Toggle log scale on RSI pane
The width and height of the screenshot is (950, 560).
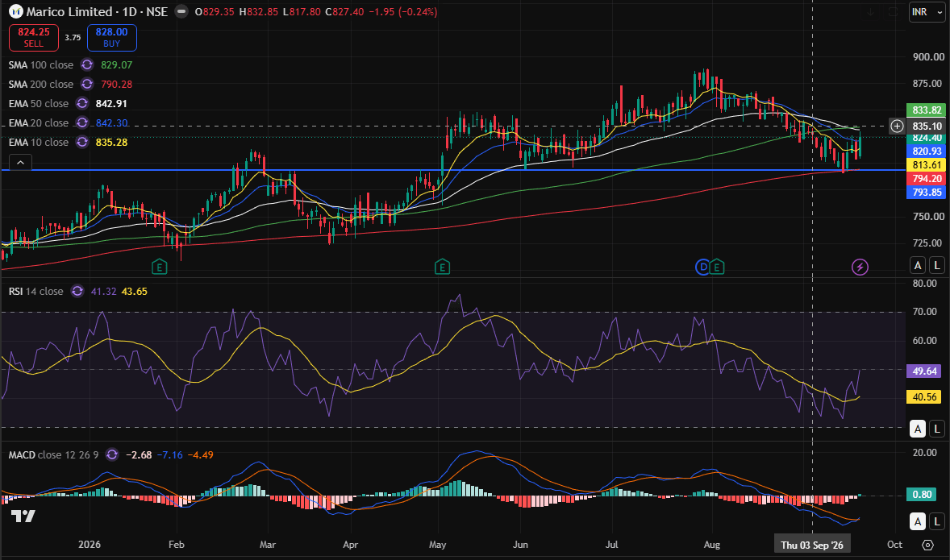pyautogui.click(x=936, y=429)
